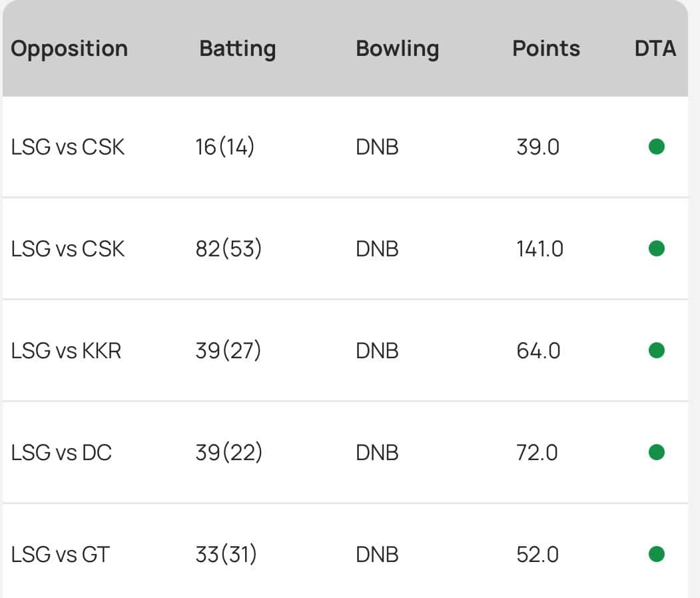
Task: Open the LSG vs KKR match row
Action: pos(67,351)
